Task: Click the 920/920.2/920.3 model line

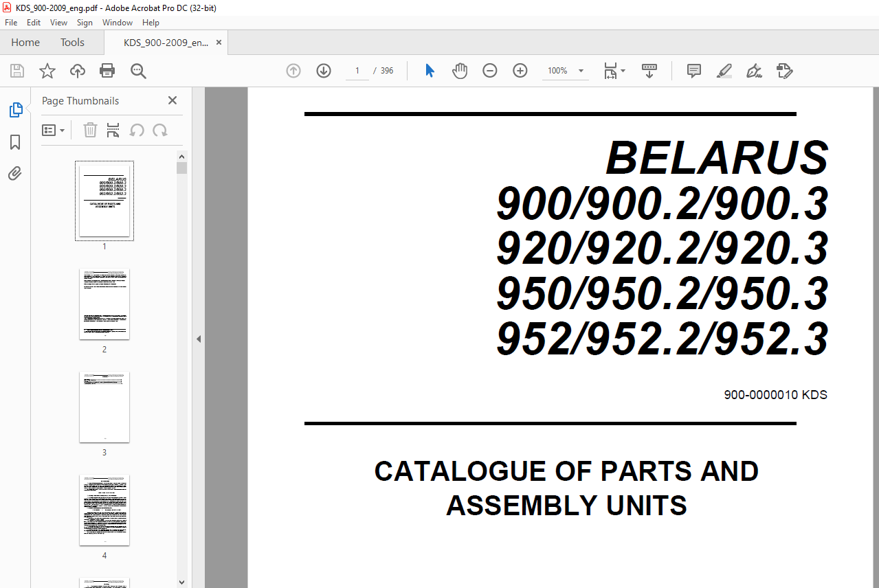Action: pos(663,249)
